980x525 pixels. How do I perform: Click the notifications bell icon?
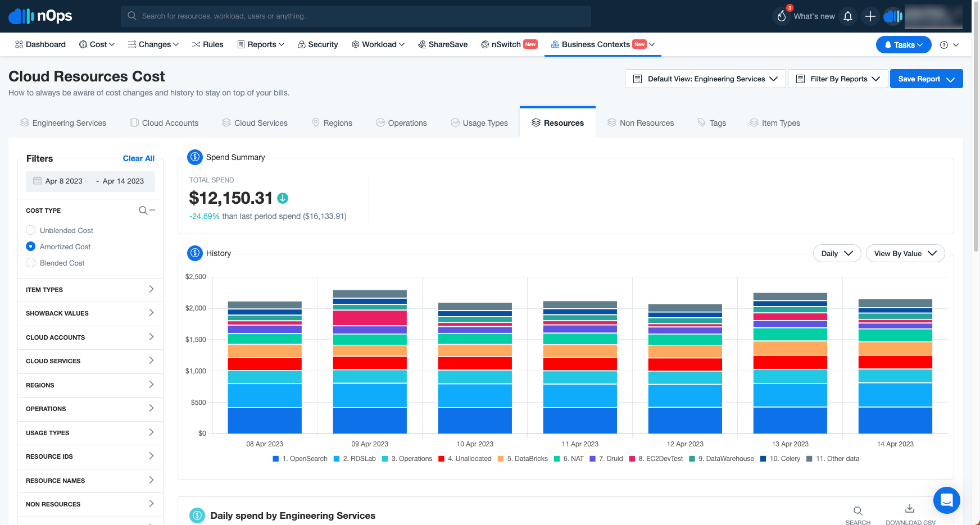(848, 16)
